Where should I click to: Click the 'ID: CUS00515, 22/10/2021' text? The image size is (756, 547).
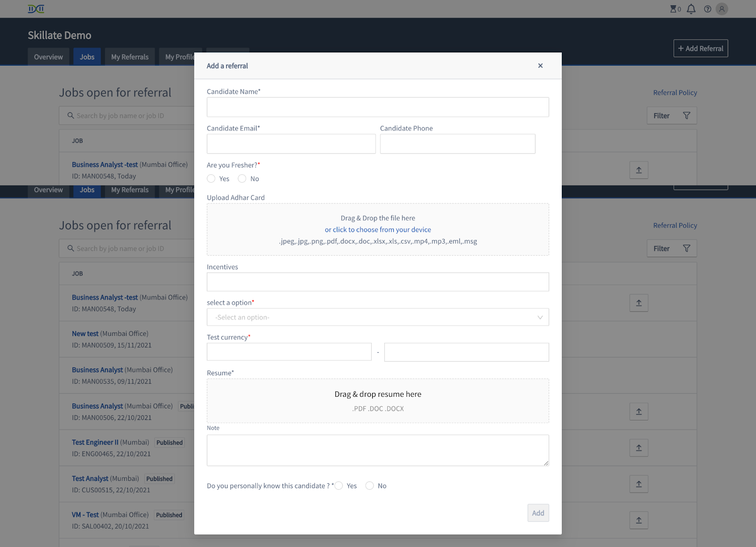(x=111, y=490)
